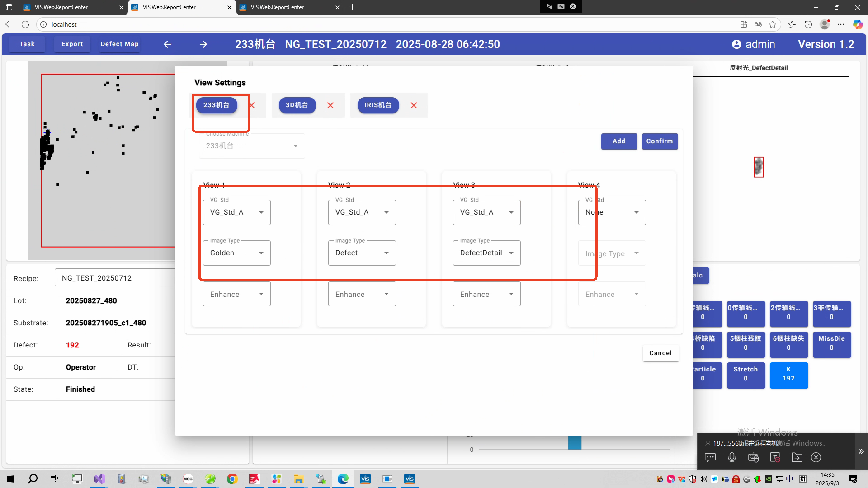Remove the 233机台 machine with red X
This screenshot has width=868, height=488.
click(x=252, y=105)
